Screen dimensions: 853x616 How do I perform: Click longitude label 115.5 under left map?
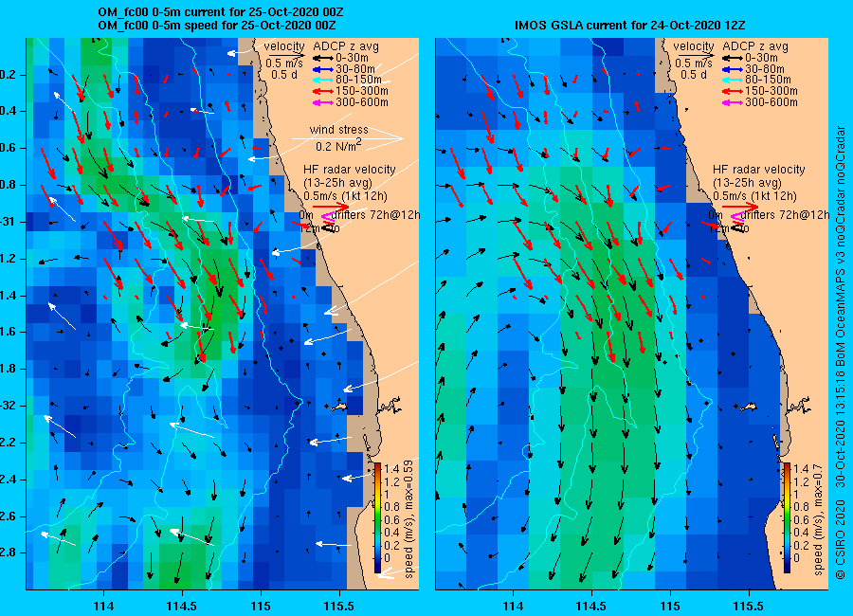[x=339, y=606]
